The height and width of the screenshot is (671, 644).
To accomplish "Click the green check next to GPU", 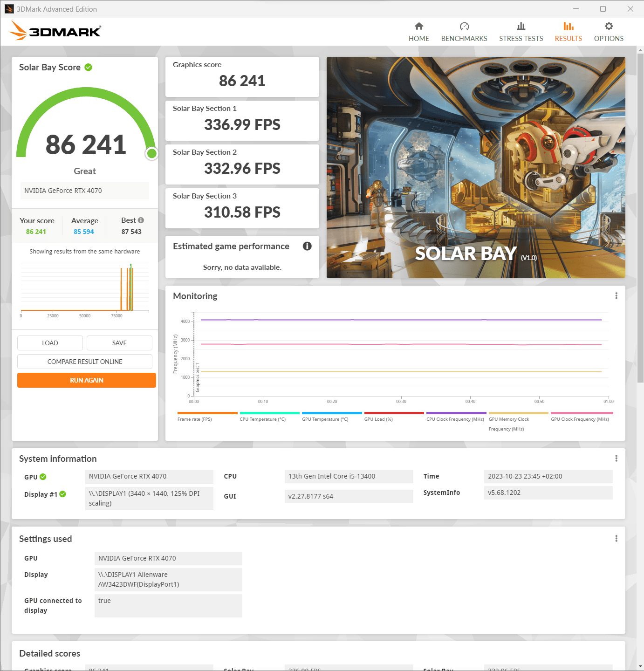I will [43, 477].
